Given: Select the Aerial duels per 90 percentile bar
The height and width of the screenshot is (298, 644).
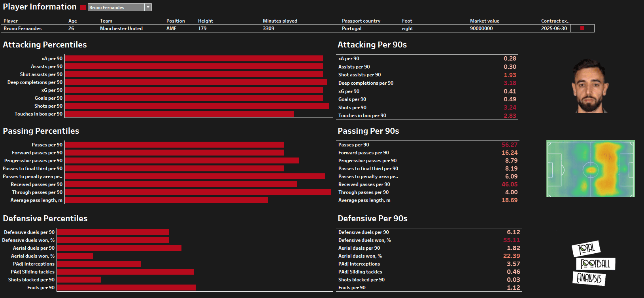Looking at the screenshot, I should click(x=119, y=248).
